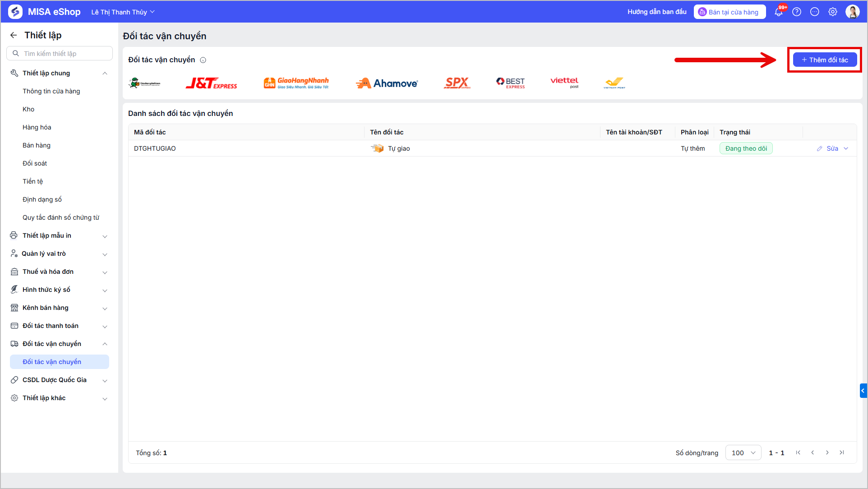868x489 pixels.
Task: Select the Viettel Post logo
Action: [x=564, y=82]
